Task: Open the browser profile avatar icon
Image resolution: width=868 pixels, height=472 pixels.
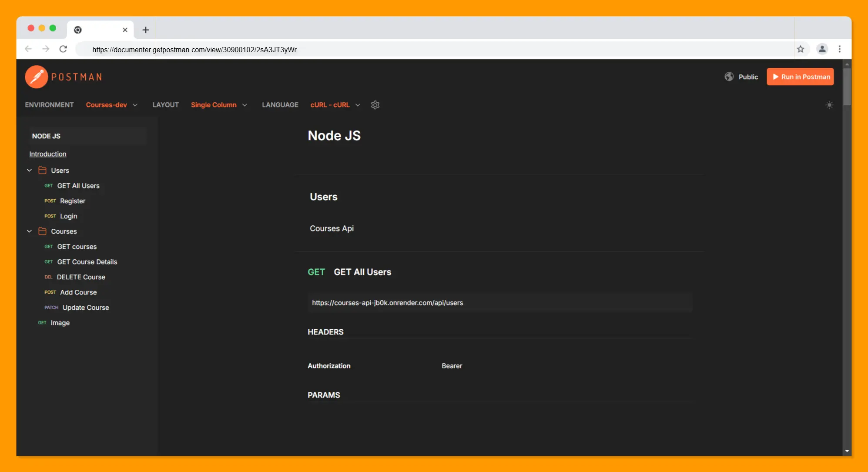Action: tap(822, 49)
